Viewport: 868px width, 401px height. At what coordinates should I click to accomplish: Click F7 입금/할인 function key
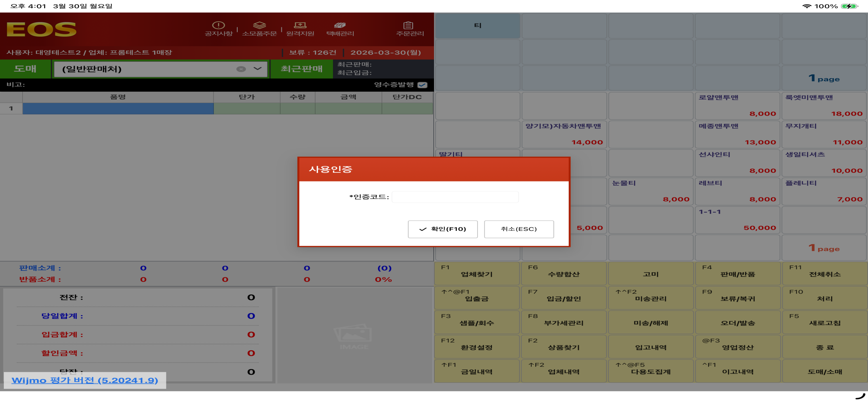(x=564, y=298)
